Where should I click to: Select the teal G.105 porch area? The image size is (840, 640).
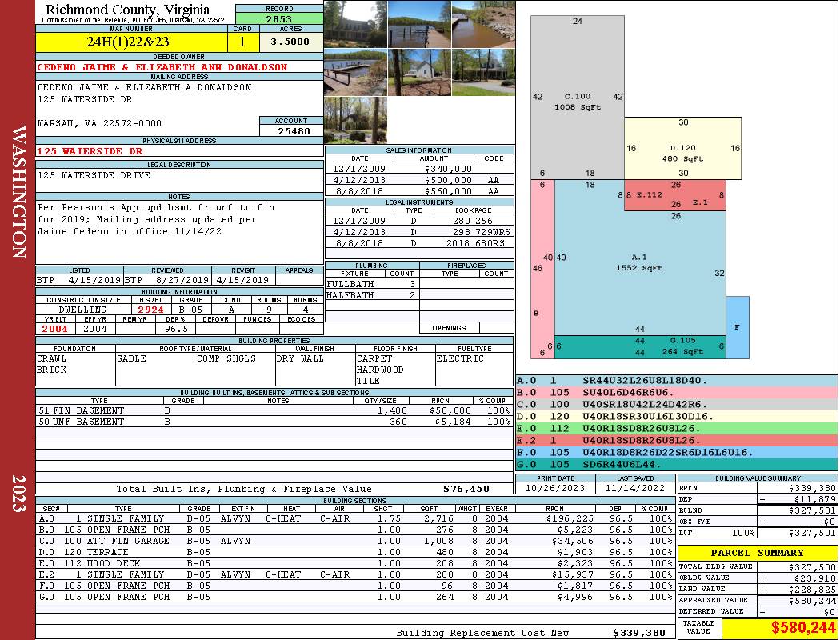click(x=640, y=346)
